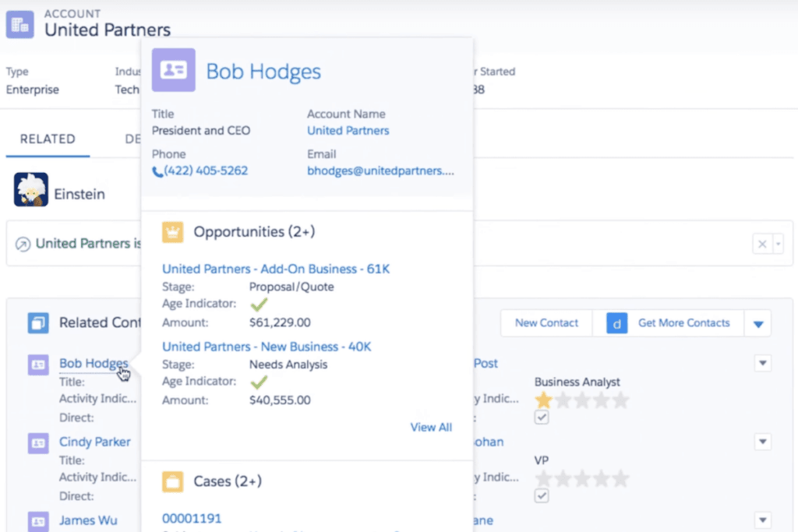Click the contact icon beside Bob Hodges in list
Viewport: 798px width, 532px height.
tap(38, 365)
